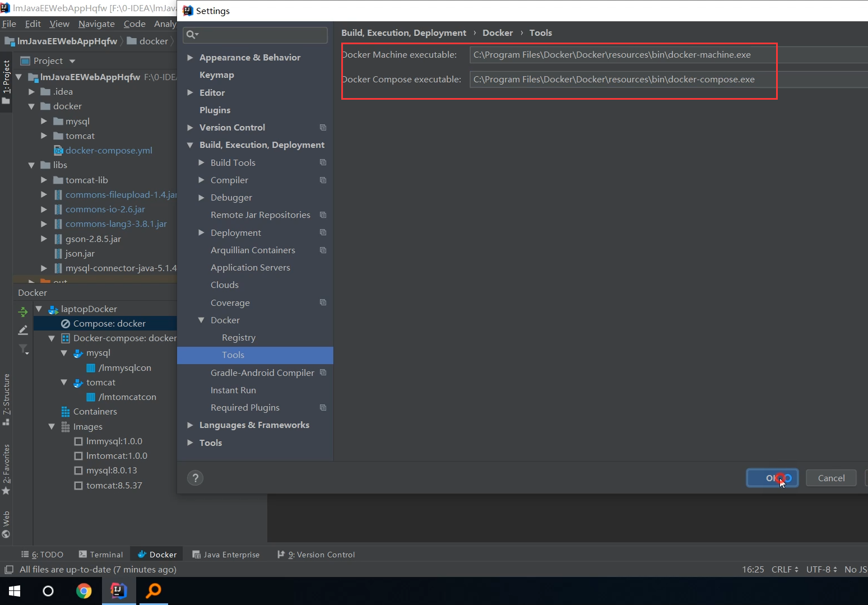This screenshot has width=868, height=605.
Task: Open IntelliJ IDEA from the taskbar
Action: (x=118, y=591)
